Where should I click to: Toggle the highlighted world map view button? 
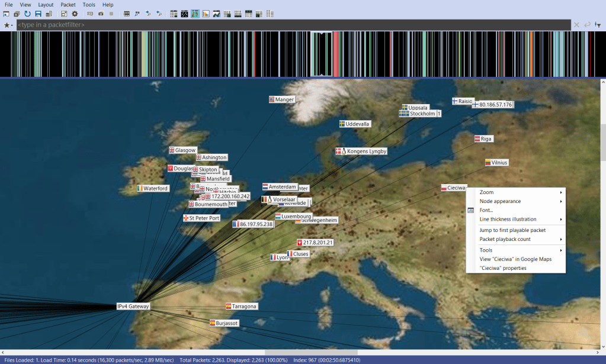pyautogui.click(x=194, y=14)
